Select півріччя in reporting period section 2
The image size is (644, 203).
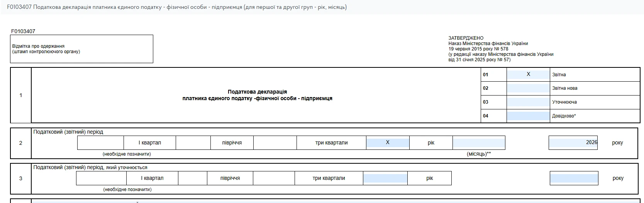pyautogui.click(x=232, y=143)
